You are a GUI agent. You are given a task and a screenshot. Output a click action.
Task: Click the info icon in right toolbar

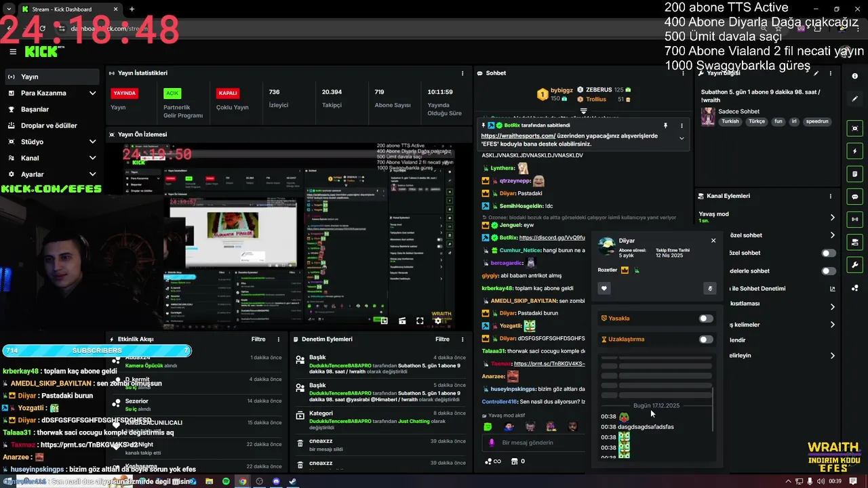(x=855, y=77)
